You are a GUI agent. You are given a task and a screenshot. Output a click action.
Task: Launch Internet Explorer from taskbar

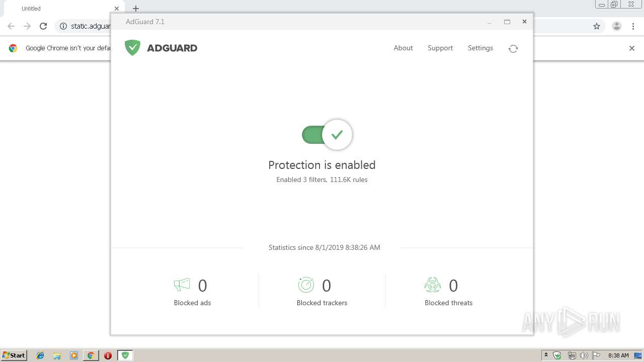click(x=40, y=355)
